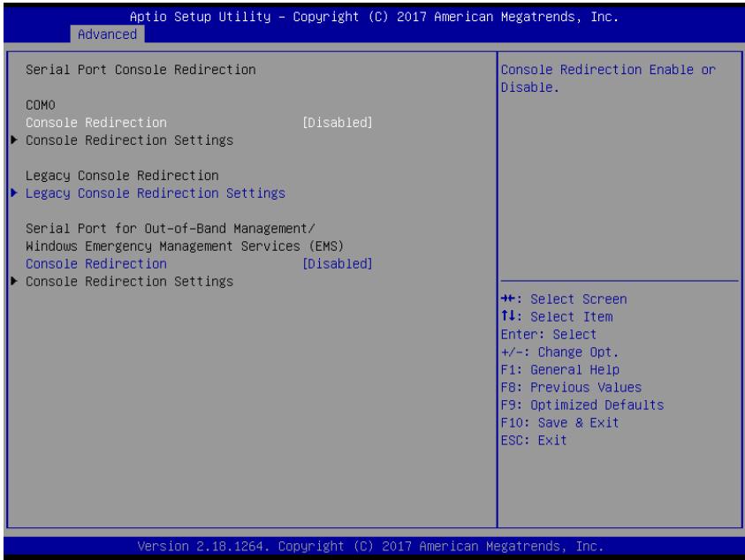Click the F9: Optimized Defaults hint

pos(582,405)
